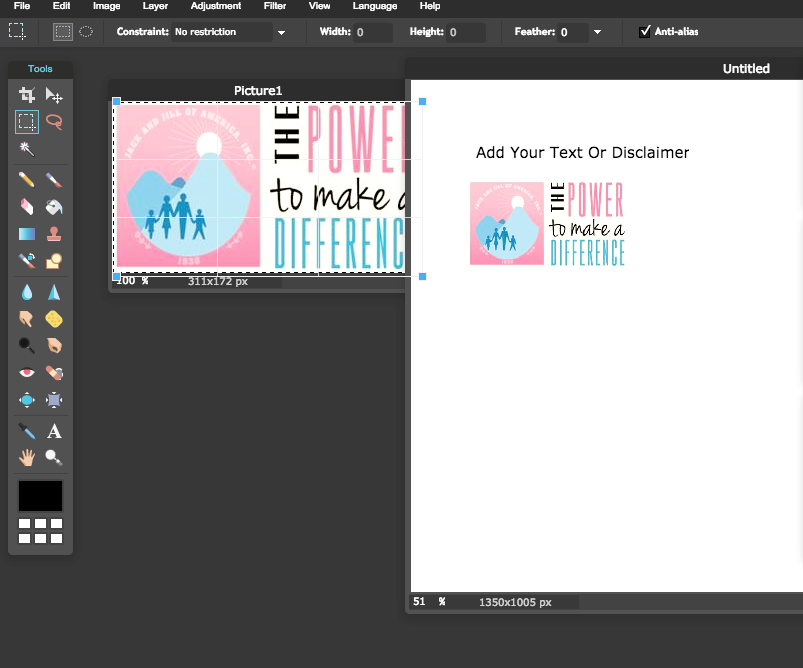Select the Crop tool

point(27,95)
